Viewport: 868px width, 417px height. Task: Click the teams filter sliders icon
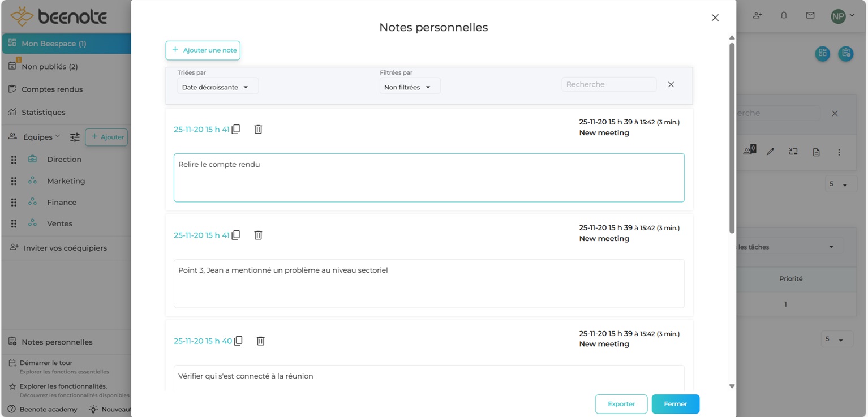click(x=74, y=136)
